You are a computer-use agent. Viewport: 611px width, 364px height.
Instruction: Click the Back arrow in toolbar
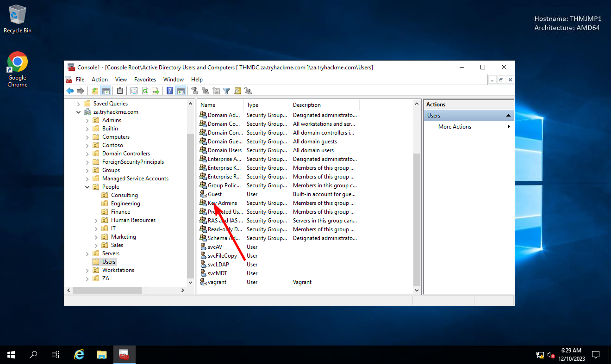tap(70, 91)
